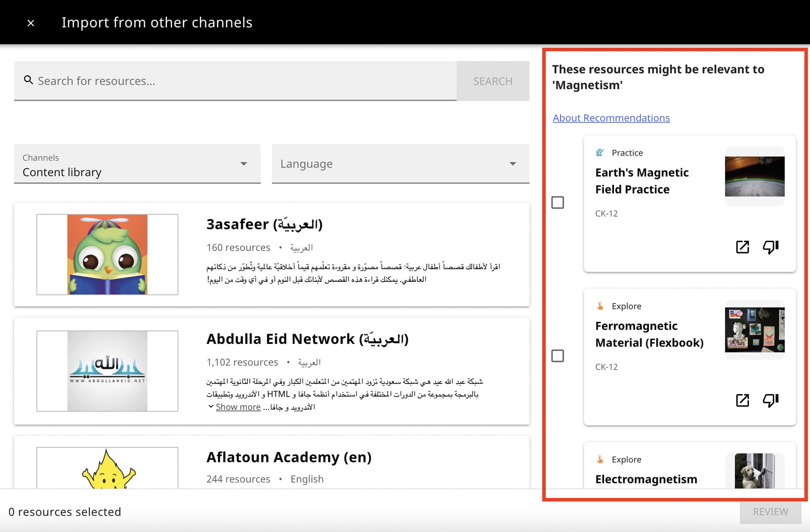Open About Recommendations link
This screenshot has width=810, height=532.
(611, 118)
